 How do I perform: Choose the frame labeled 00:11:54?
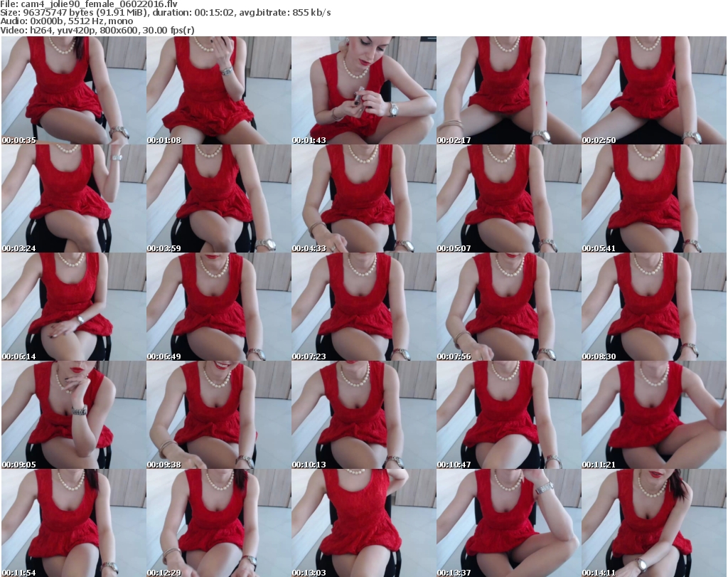(74, 523)
